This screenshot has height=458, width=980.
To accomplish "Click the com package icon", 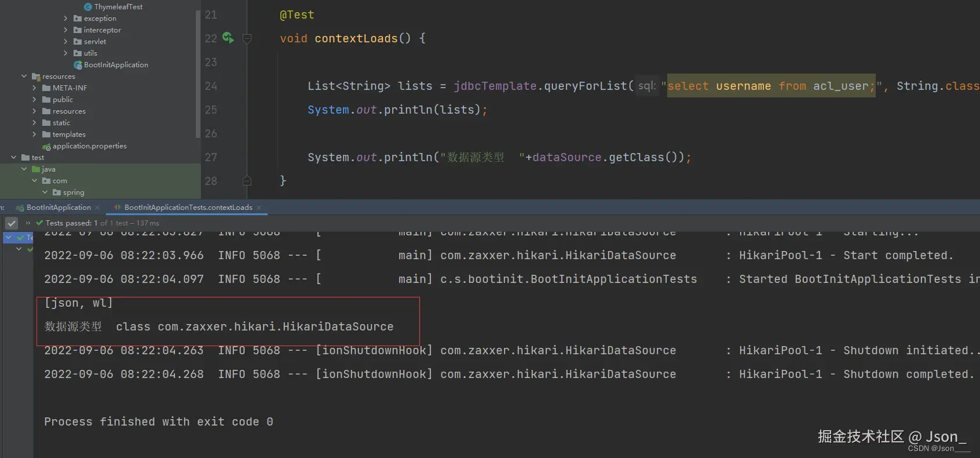I will tap(46, 181).
